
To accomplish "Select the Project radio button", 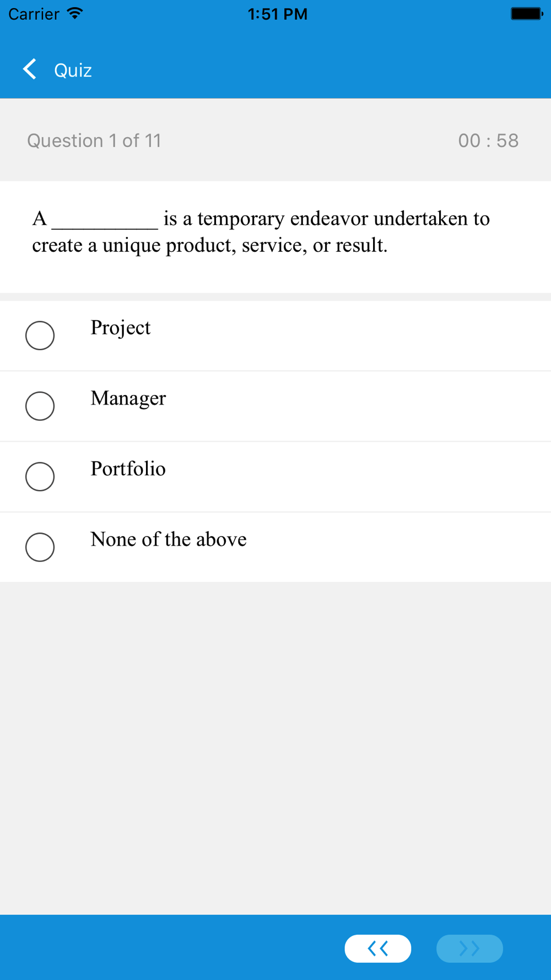I will tap(40, 335).
